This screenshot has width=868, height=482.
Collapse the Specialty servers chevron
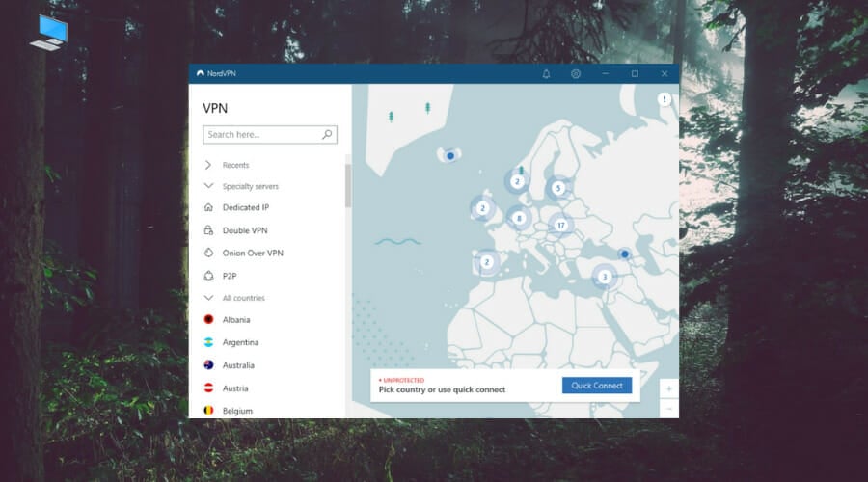(208, 186)
